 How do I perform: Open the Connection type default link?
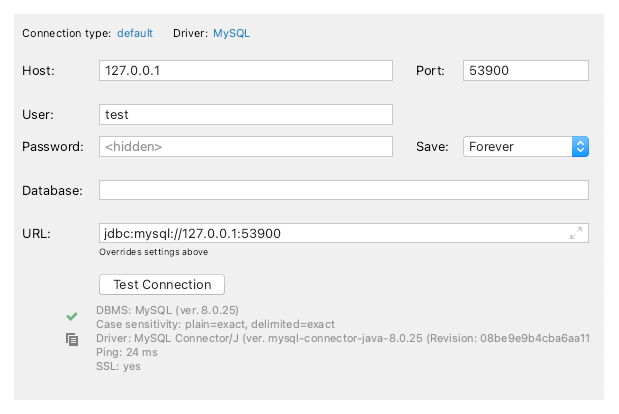tap(135, 33)
